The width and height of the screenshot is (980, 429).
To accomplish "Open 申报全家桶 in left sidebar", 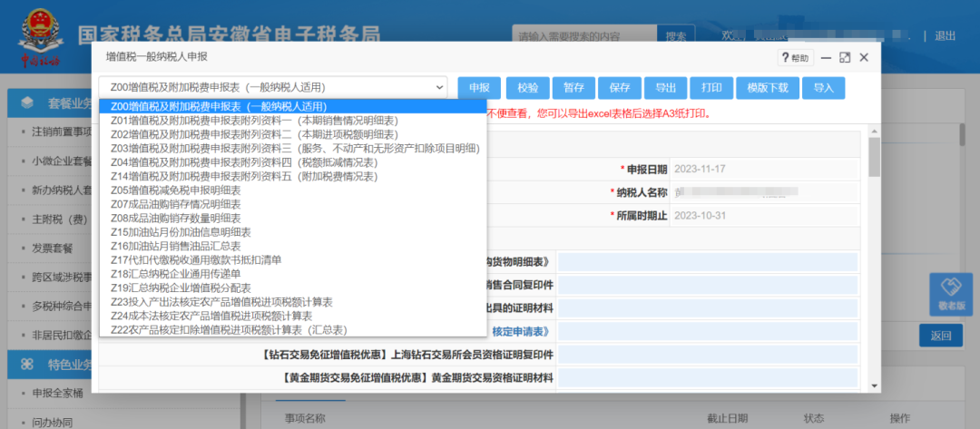I will pos(56,393).
